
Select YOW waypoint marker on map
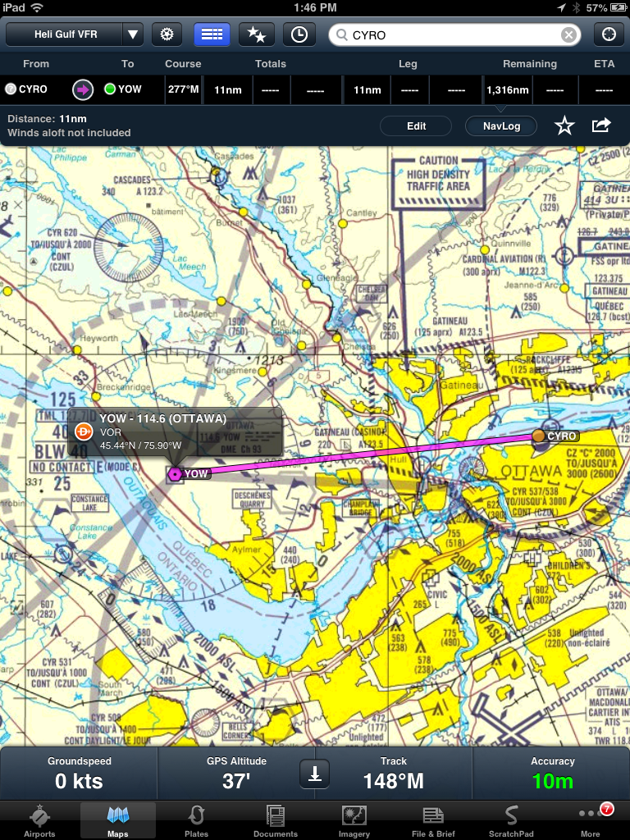point(175,474)
